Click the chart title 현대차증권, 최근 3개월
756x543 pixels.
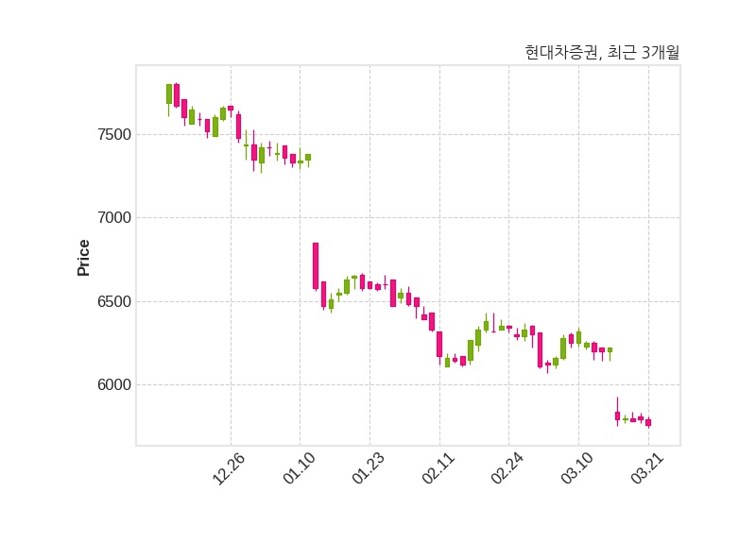(602, 52)
